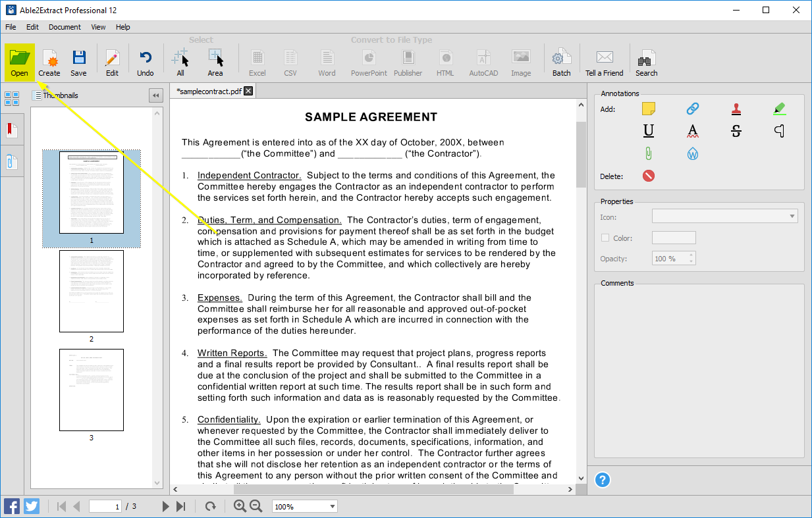Convert to PowerPoint icon
Viewport: 812px width, 518px height.
tap(369, 63)
